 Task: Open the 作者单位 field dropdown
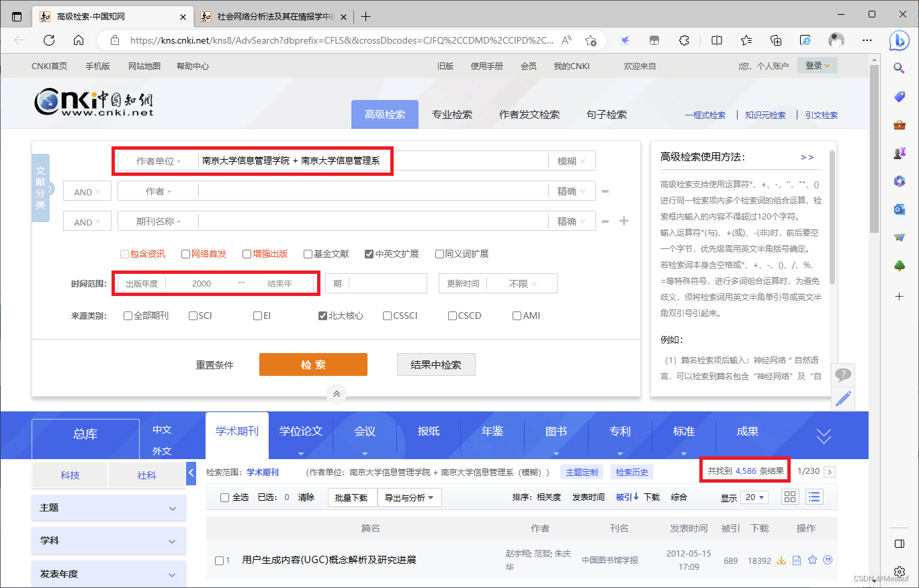point(159,161)
